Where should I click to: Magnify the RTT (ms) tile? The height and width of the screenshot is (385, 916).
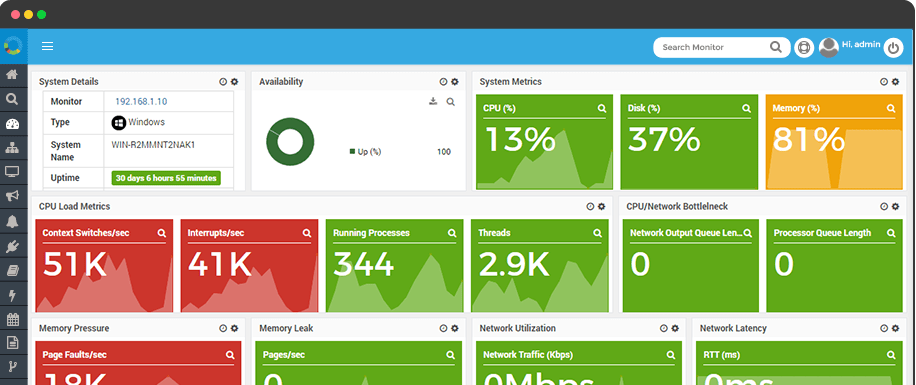[891, 355]
